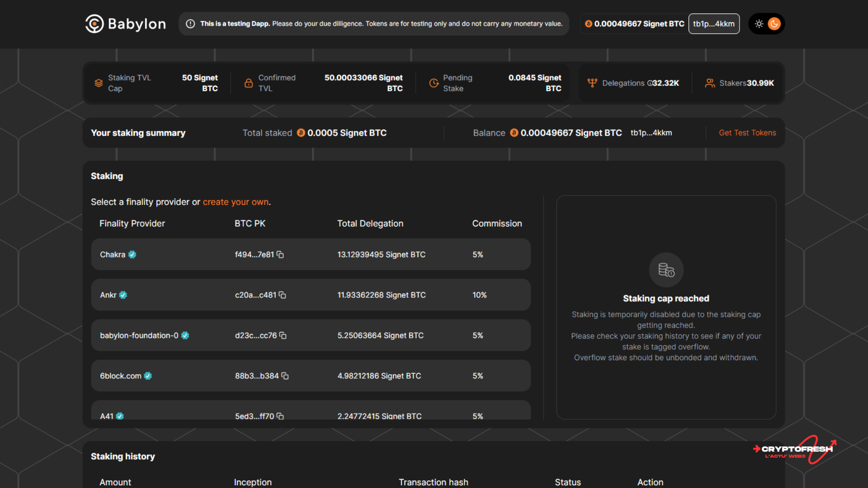
Task: Copy A41's BTC PK 5ed3...ff70
Action: click(280, 416)
